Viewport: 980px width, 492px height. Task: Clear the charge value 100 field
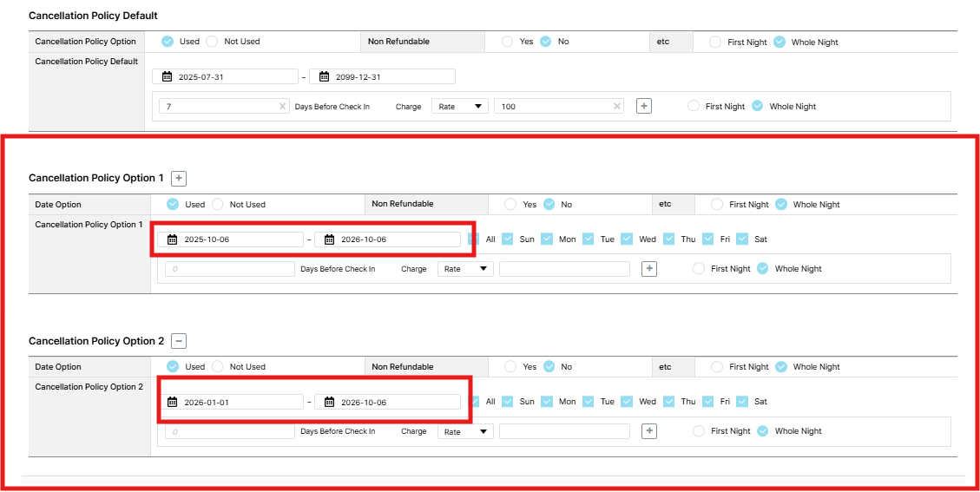click(x=617, y=106)
